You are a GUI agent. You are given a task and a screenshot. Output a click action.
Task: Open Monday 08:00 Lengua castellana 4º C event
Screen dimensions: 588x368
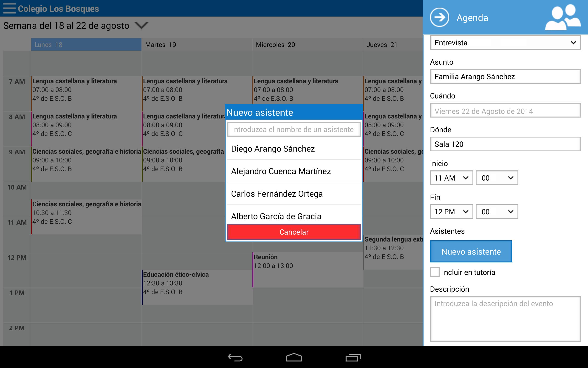(86, 129)
